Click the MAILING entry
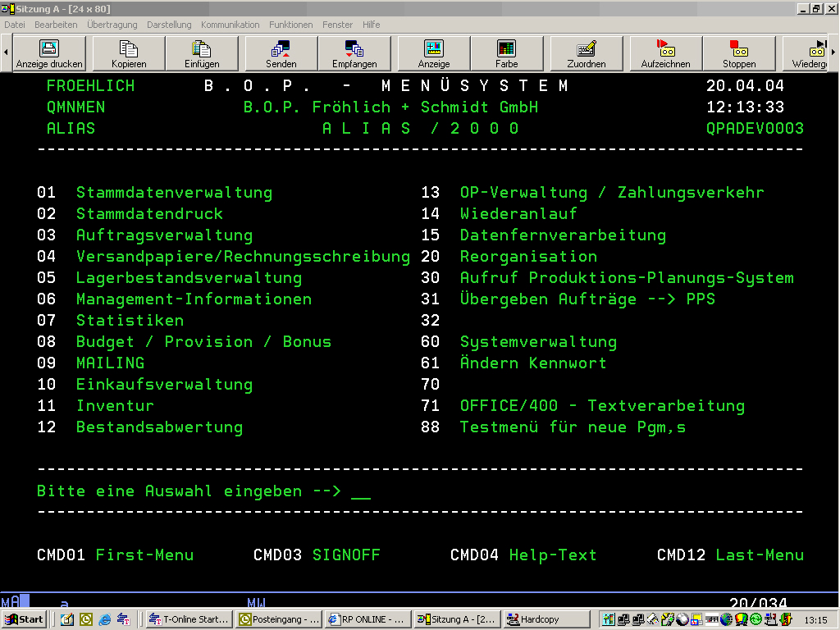The image size is (840, 630). [111, 363]
